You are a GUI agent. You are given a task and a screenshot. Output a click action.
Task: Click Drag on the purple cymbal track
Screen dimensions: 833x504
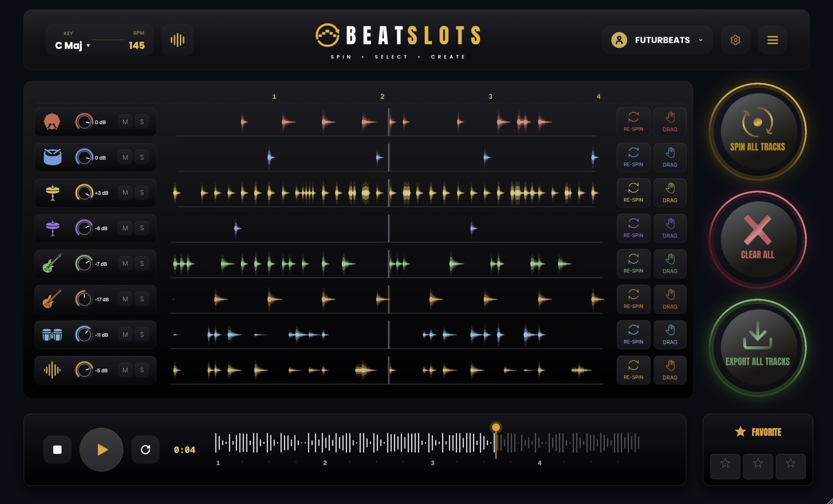(669, 228)
